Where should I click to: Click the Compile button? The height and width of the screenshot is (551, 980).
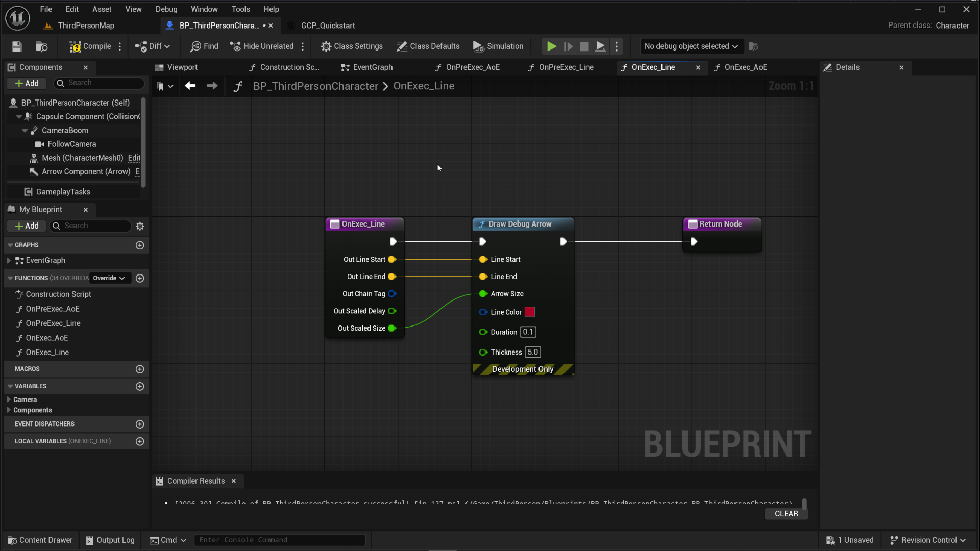90,46
